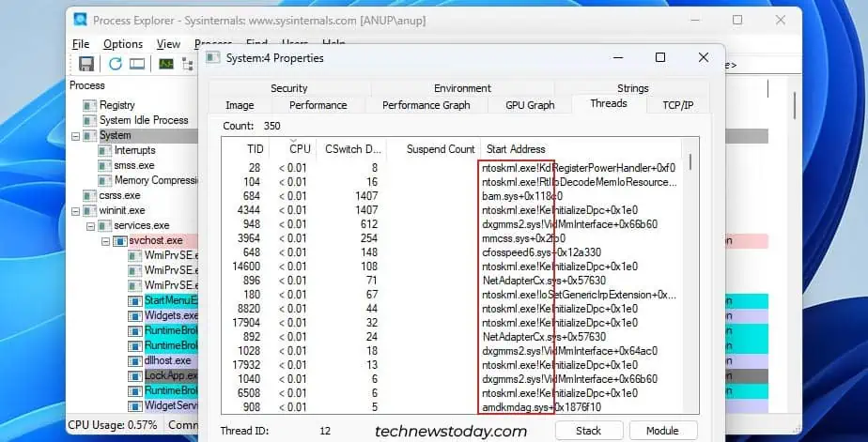Sort threads by the CPU column header
The image size is (868, 442).
(x=293, y=149)
